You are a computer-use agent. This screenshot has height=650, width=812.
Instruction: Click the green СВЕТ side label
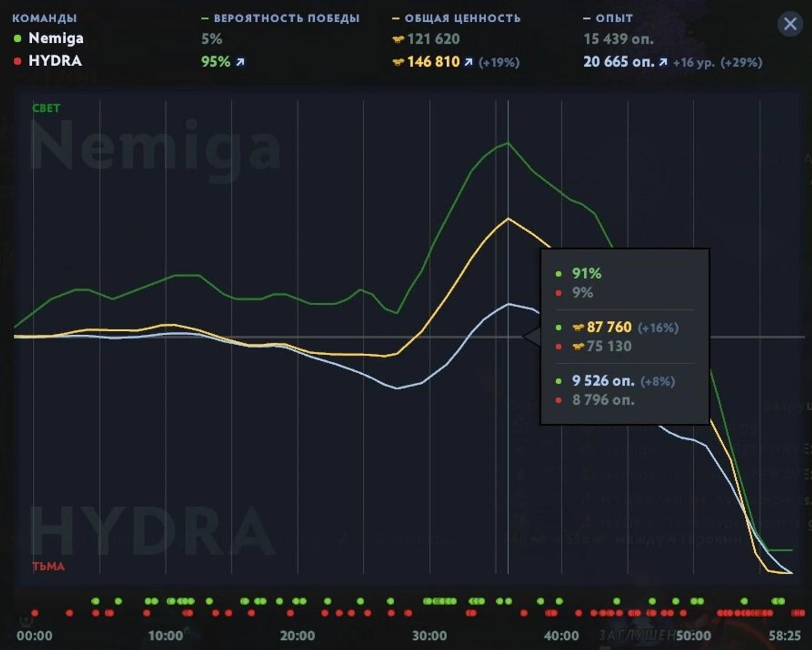46,108
